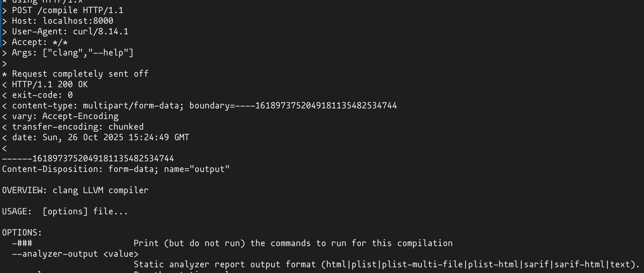
Task: Click the Accept: */* header line
Action: [x=35, y=42]
